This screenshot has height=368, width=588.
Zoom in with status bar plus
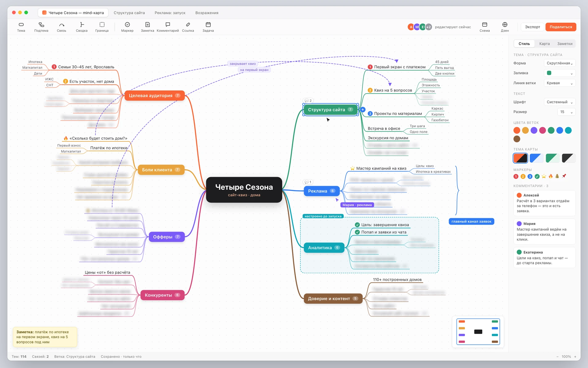click(x=575, y=357)
